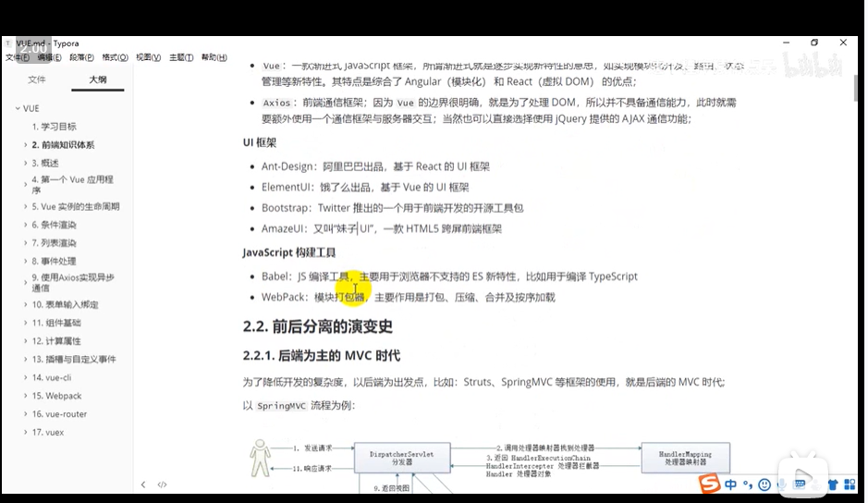The height and width of the screenshot is (503, 868).
Task: Open the 文件(F) menu
Action: (18, 57)
